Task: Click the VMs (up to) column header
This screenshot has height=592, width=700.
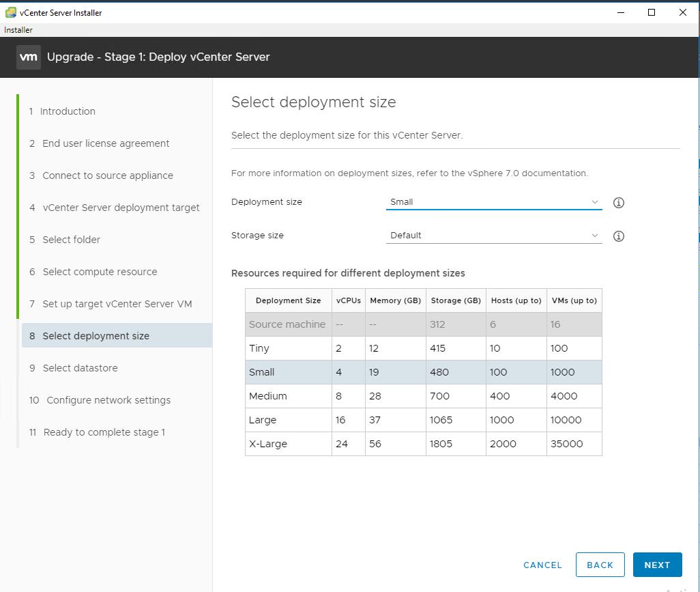Action: [574, 300]
